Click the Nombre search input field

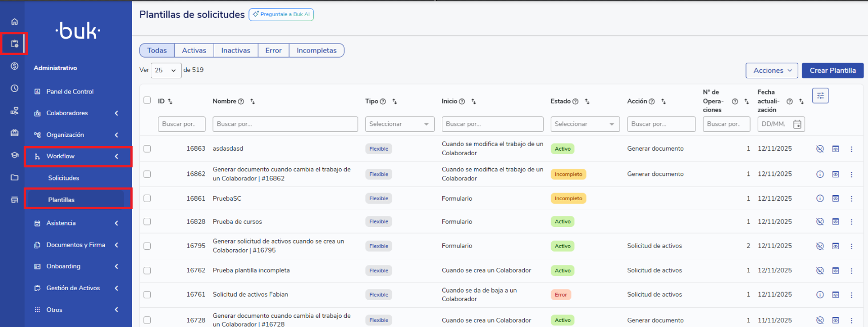tap(285, 124)
